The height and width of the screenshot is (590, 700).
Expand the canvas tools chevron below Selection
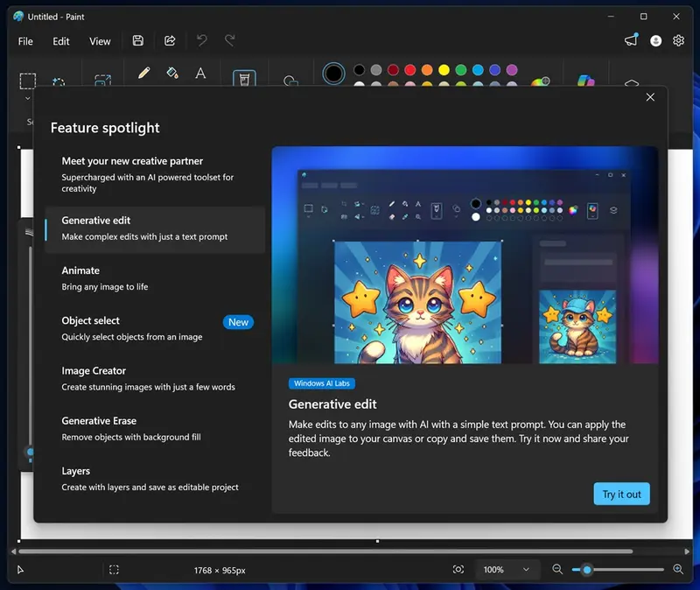(x=27, y=98)
